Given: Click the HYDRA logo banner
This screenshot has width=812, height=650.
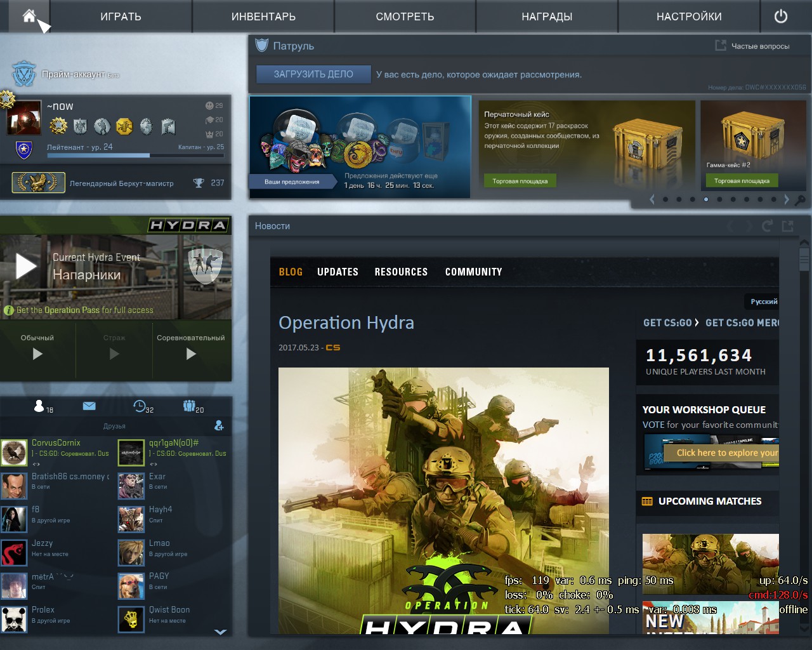Looking at the screenshot, I should [x=188, y=225].
